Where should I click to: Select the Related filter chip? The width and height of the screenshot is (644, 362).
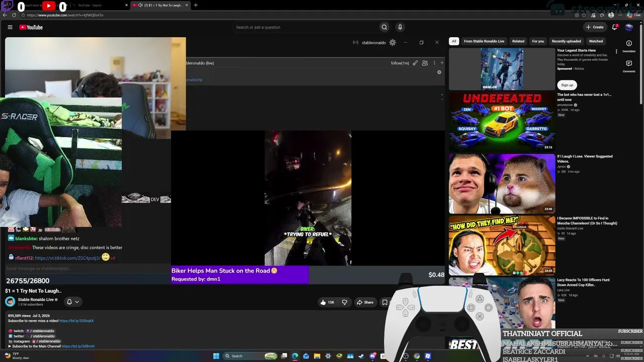[518, 41]
